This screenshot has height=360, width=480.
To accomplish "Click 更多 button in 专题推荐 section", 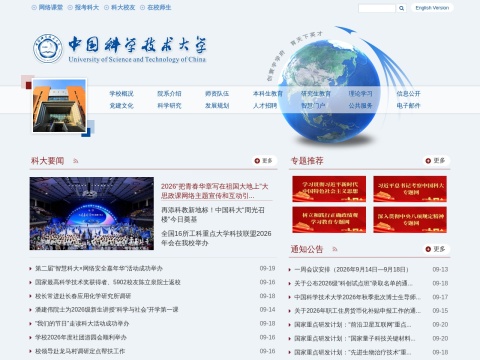I will click(436, 161).
